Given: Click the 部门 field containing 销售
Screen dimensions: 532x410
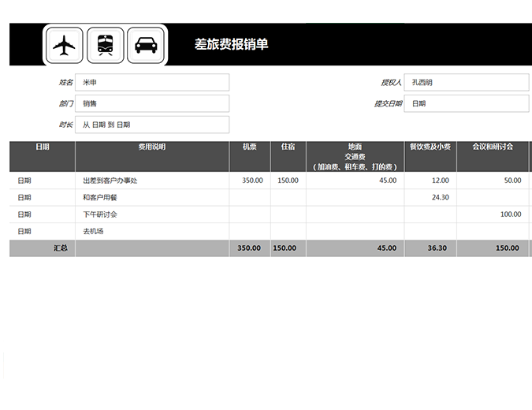Looking at the screenshot, I should pyautogui.click(x=152, y=103).
